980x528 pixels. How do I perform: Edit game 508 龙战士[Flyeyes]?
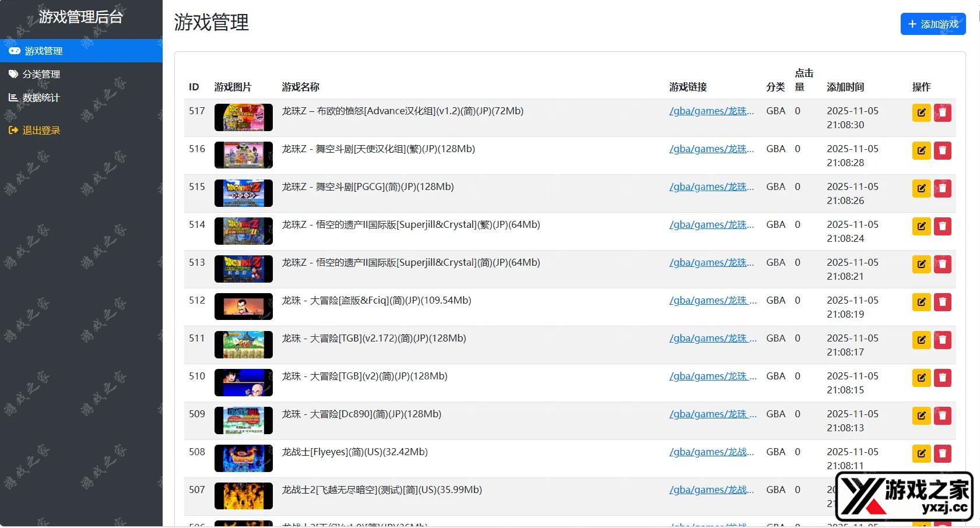coord(921,454)
